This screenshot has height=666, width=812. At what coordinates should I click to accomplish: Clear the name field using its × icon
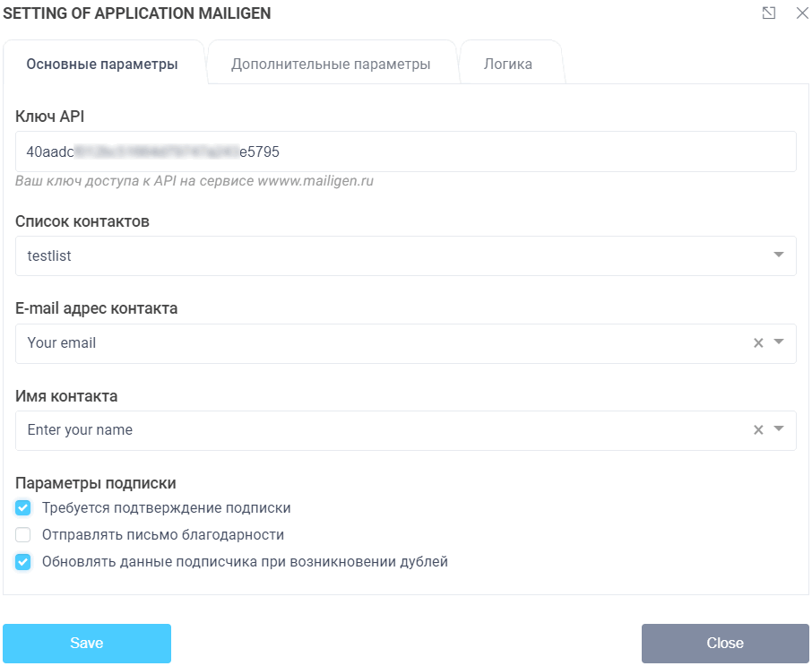coord(757,429)
